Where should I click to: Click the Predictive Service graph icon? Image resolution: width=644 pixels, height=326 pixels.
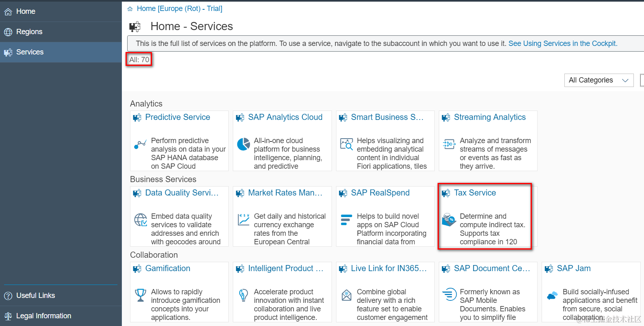tap(140, 144)
